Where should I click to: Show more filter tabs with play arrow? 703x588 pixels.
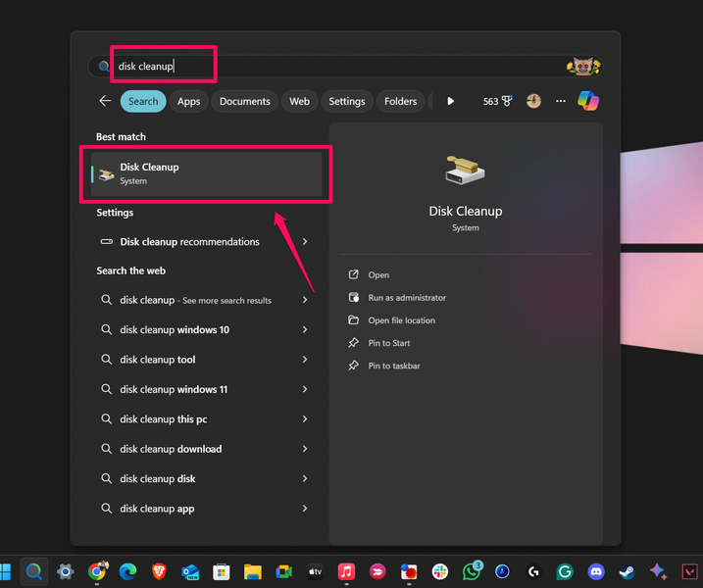click(x=450, y=101)
